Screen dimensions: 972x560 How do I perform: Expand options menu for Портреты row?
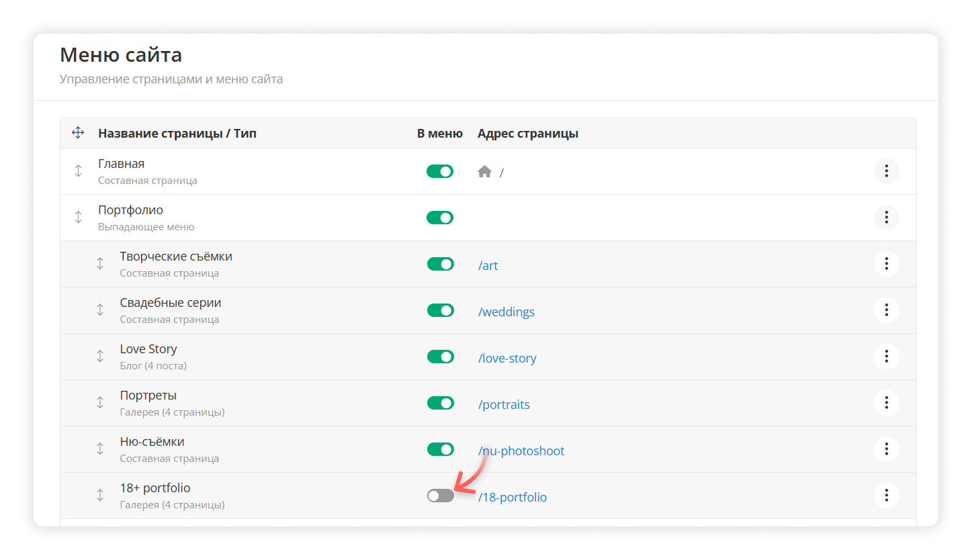click(x=886, y=402)
